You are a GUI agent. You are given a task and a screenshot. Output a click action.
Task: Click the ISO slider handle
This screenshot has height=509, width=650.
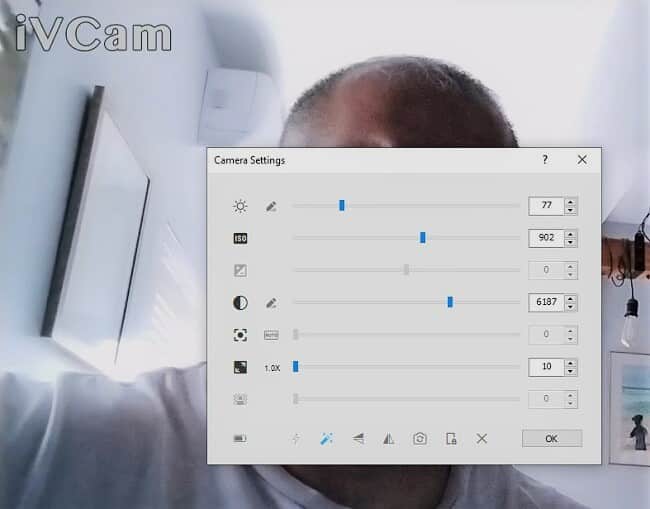(x=423, y=238)
